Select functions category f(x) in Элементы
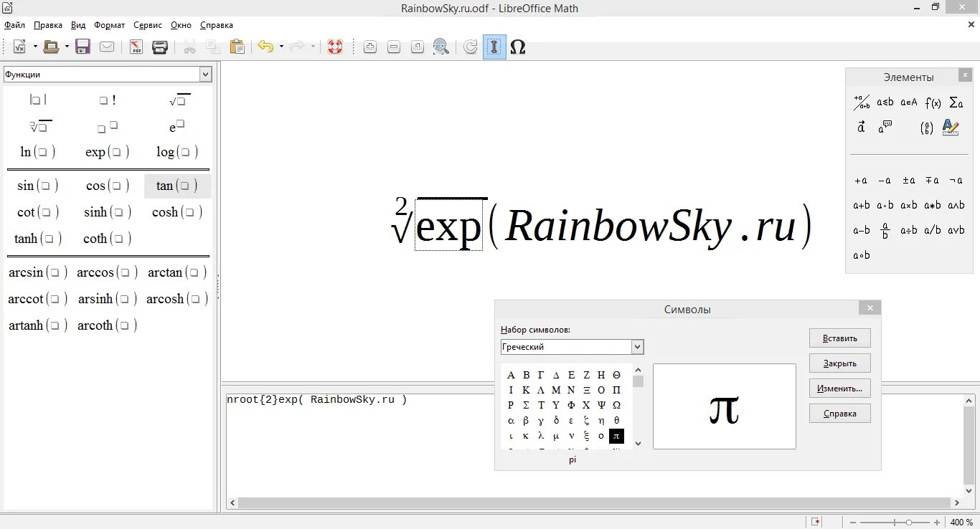This screenshot has height=529, width=980. point(933,103)
